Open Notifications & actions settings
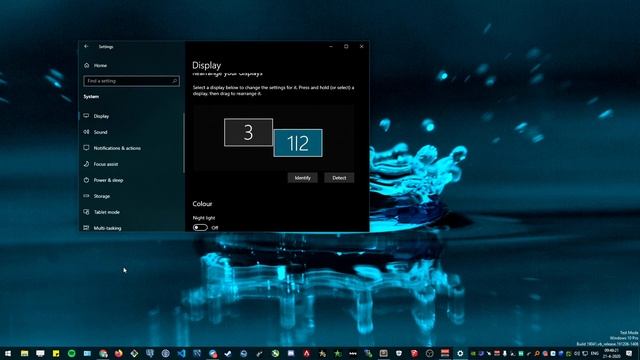 coord(117,148)
